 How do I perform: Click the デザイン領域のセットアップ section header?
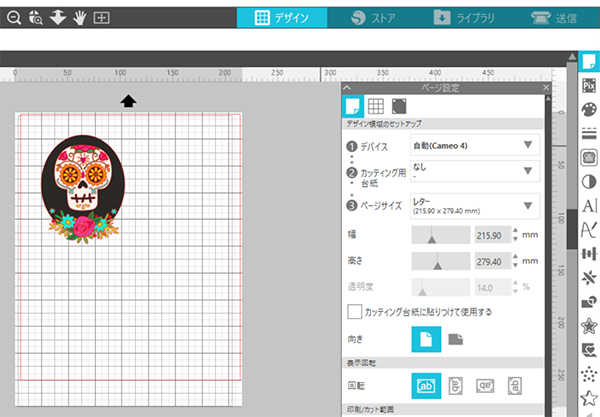coord(442,124)
